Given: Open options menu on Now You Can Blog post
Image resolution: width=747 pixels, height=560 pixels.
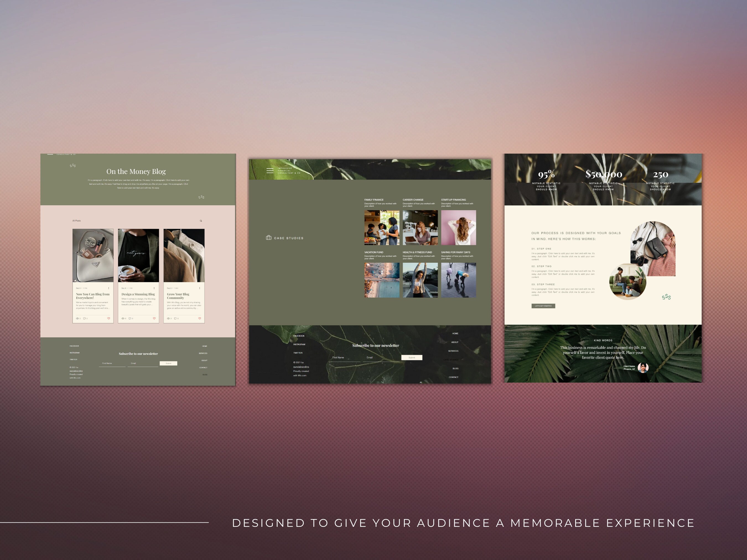Looking at the screenshot, I should click(x=109, y=288).
